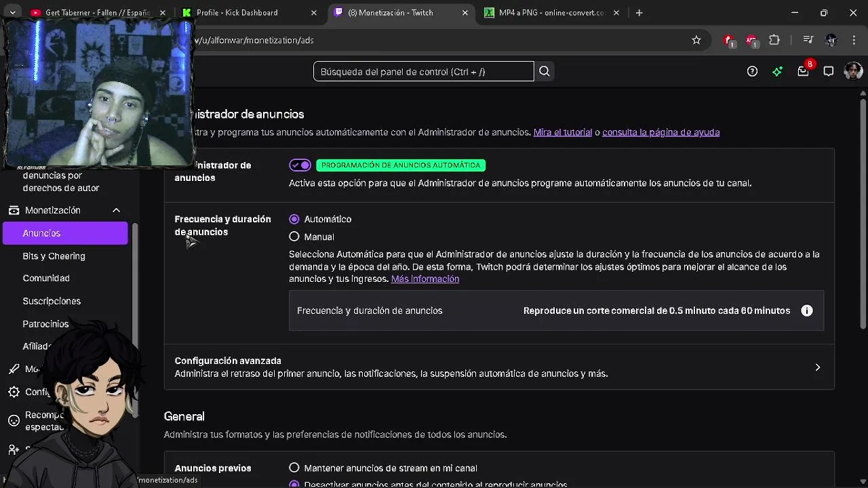Open the whispers chat bubble icon
868x488 pixels.
[x=828, y=71]
